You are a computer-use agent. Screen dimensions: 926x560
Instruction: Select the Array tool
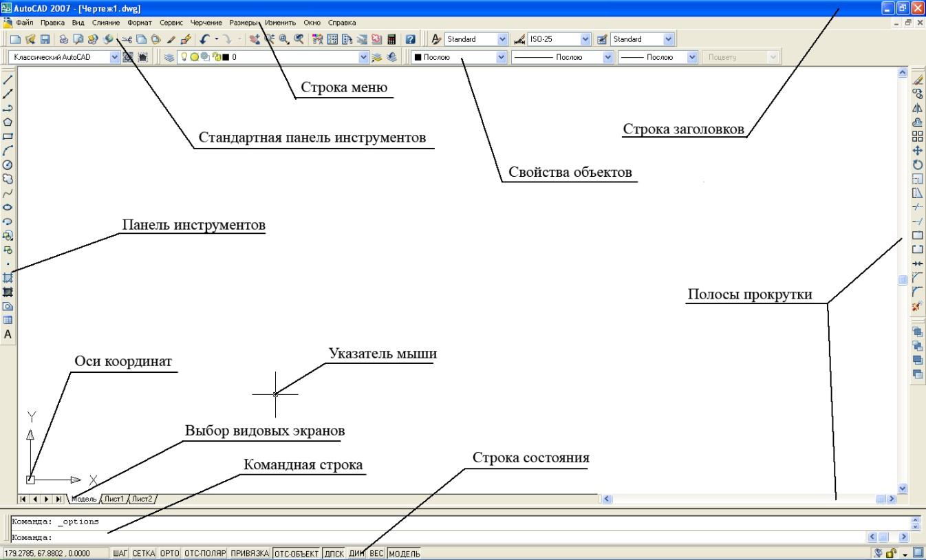click(917, 136)
